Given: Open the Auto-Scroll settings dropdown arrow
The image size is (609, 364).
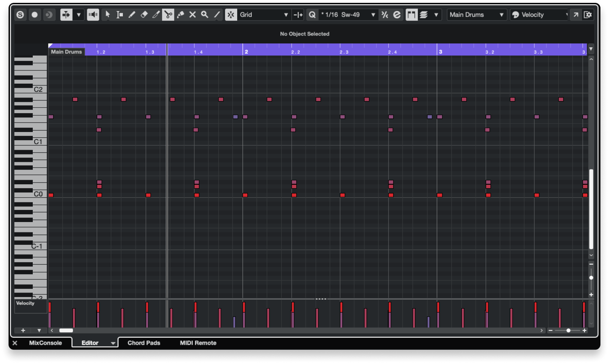Looking at the screenshot, I should (79, 15).
